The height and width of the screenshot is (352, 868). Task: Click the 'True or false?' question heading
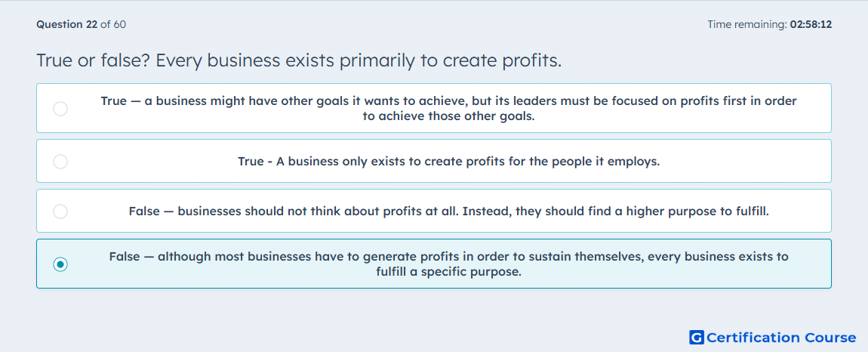(94, 60)
